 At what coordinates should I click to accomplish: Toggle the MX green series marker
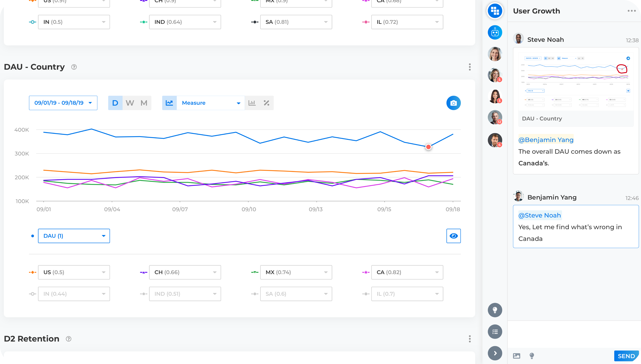(x=255, y=272)
